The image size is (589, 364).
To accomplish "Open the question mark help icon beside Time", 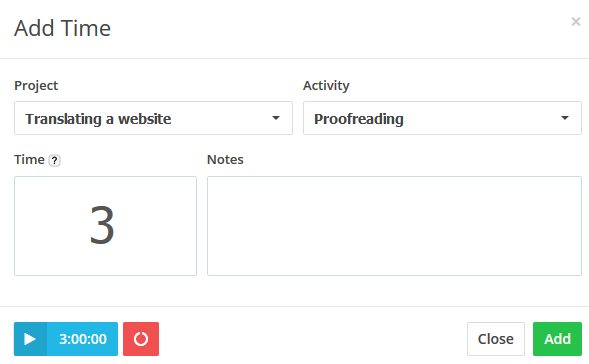I will 54,160.
